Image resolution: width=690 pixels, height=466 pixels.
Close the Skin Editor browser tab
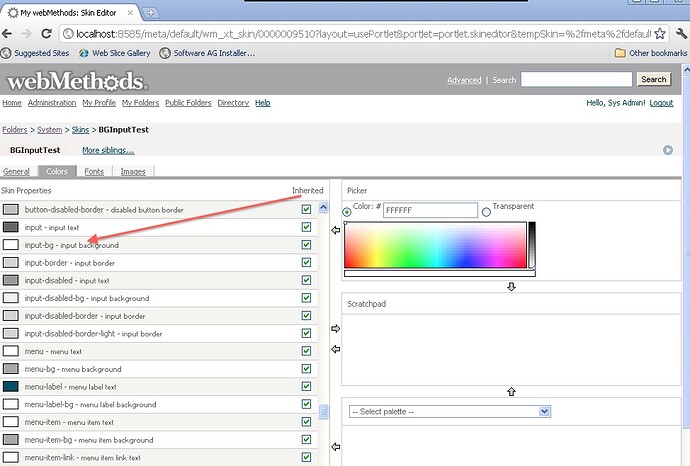point(130,13)
